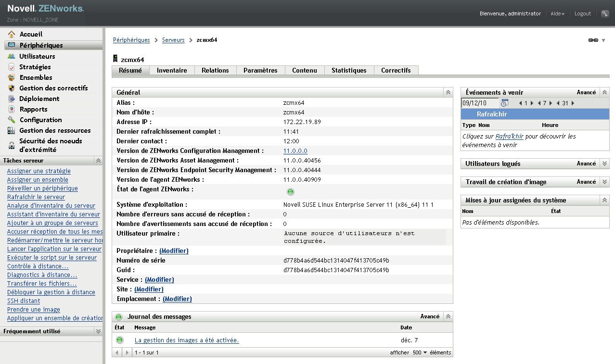The image size is (615, 364).
Task: Open the afficher 500 items dropdown
Action: [x=417, y=353]
